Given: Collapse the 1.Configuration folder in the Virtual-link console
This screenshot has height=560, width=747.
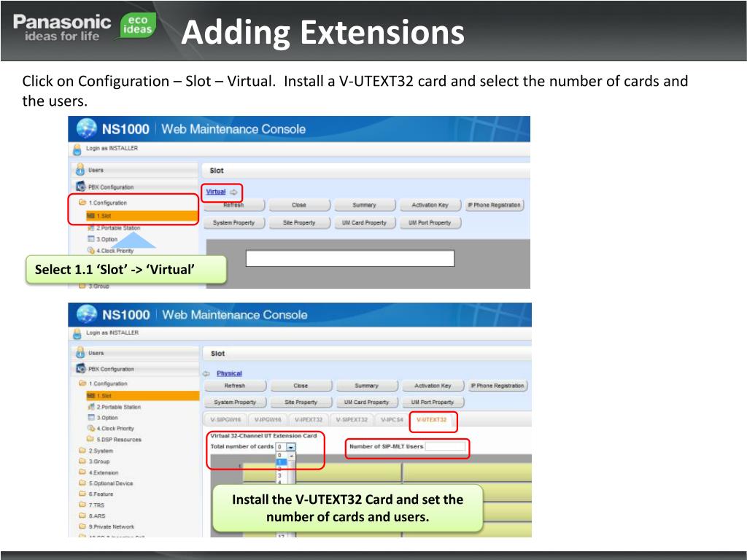Looking at the screenshot, I should pos(82,203).
